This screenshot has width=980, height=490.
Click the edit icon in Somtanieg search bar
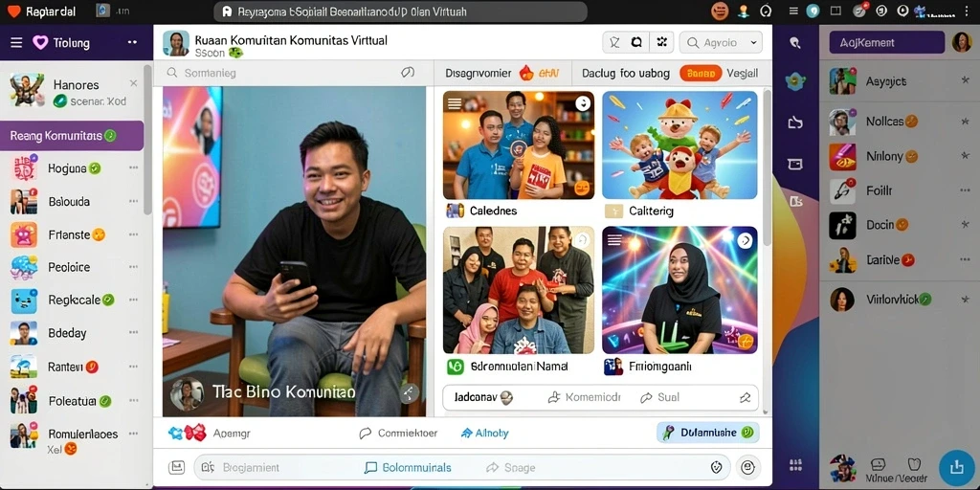[x=408, y=73]
